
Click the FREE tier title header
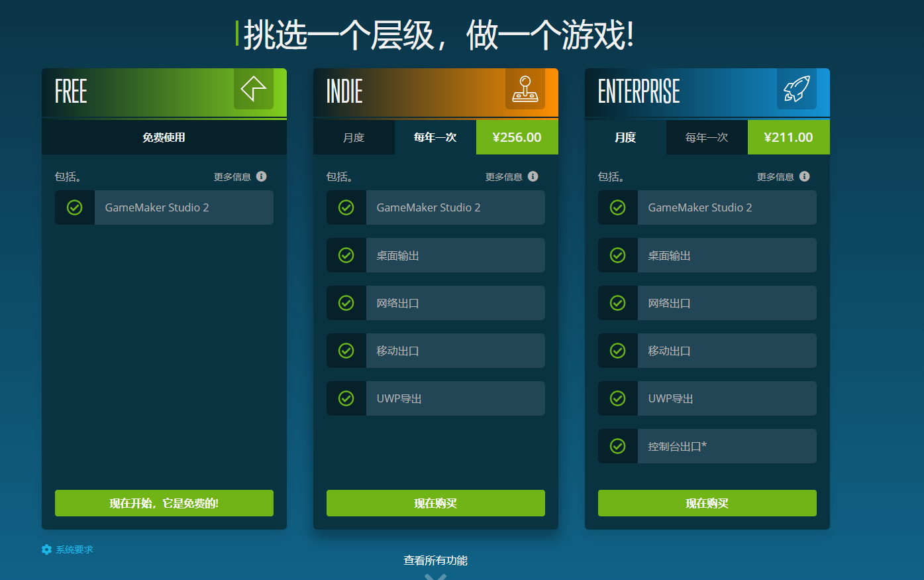click(x=71, y=91)
